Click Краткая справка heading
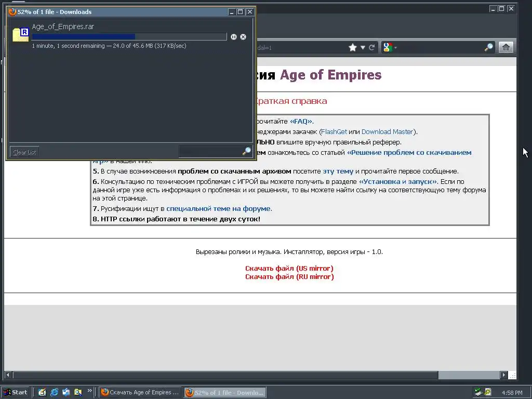The height and width of the screenshot is (399, 532). [291, 101]
